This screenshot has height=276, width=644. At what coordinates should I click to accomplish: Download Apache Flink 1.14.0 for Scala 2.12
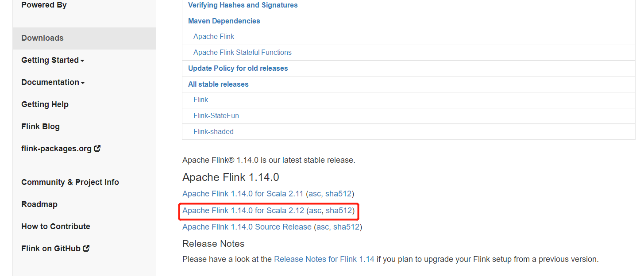click(x=243, y=211)
